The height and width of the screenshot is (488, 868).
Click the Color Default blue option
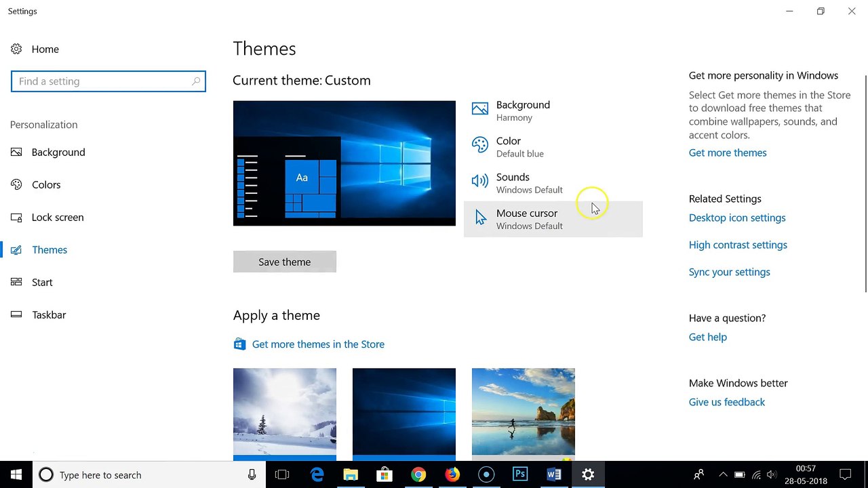pos(553,146)
